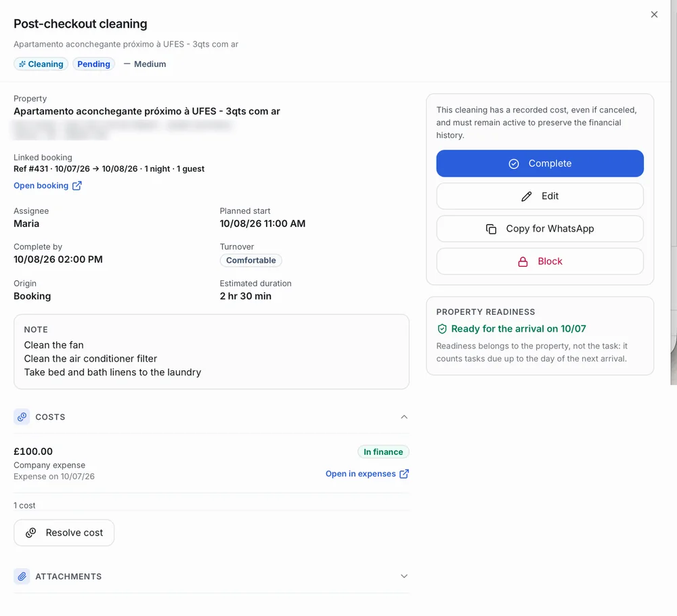The height and width of the screenshot is (616, 677).
Task: Click Copy for WhatsApp button
Action: point(540,229)
